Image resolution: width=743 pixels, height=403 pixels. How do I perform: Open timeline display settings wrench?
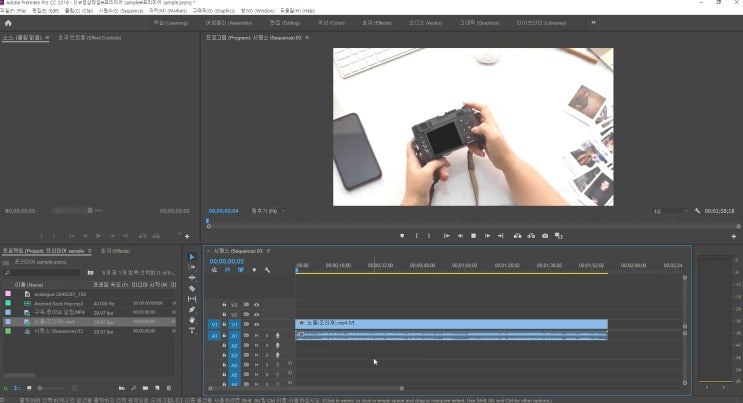[267, 270]
